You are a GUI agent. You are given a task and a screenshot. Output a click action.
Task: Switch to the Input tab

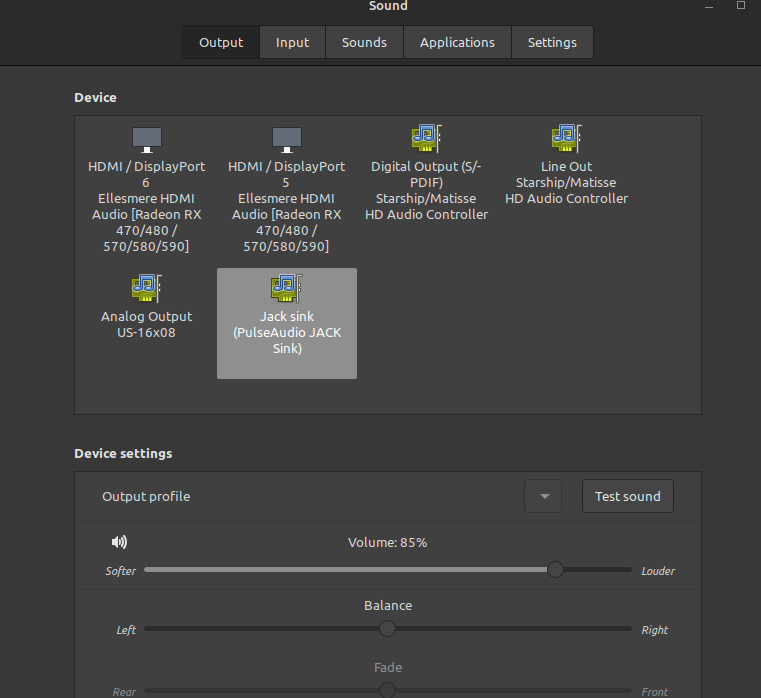[x=292, y=42]
